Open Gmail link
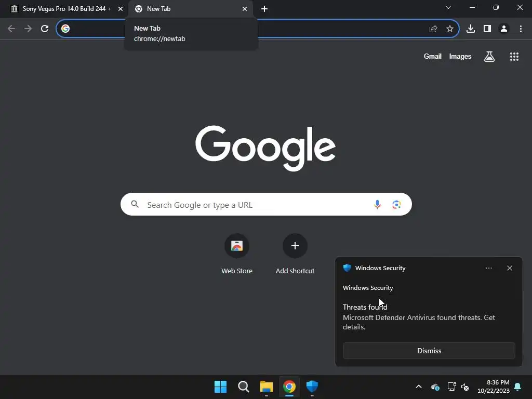The image size is (532, 399). click(x=433, y=56)
